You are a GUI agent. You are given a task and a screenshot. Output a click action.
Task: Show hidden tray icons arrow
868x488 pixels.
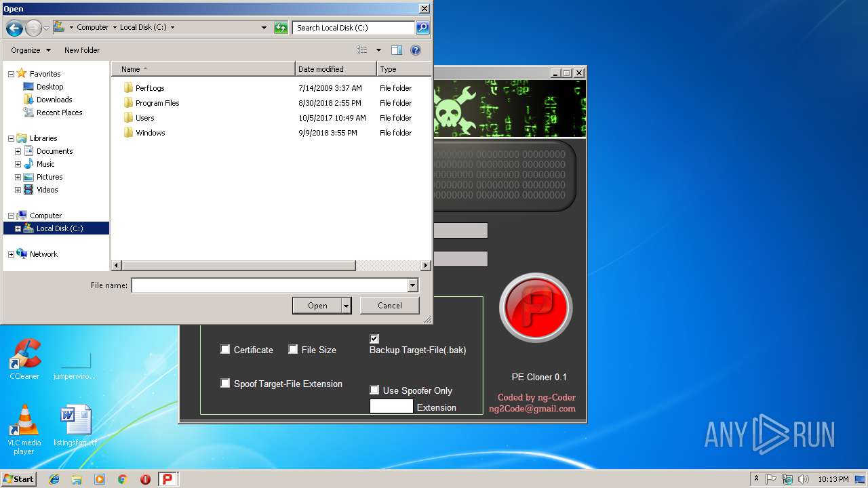coord(756,479)
